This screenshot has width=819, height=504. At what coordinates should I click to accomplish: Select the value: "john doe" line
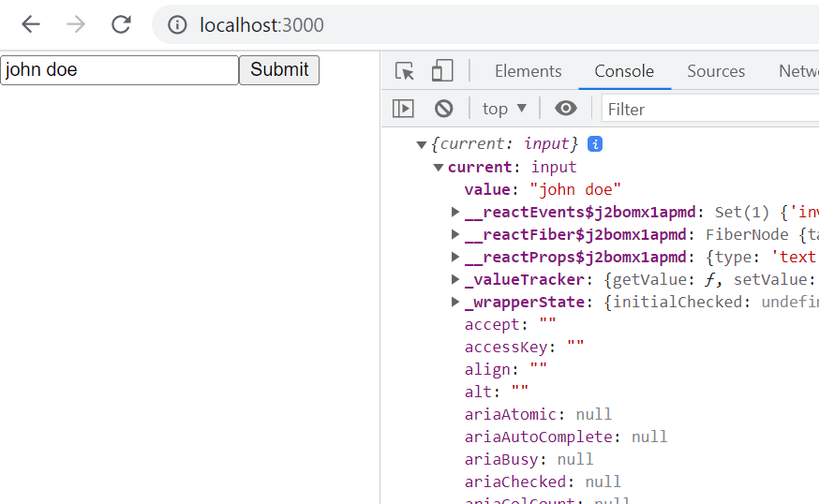coord(543,189)
